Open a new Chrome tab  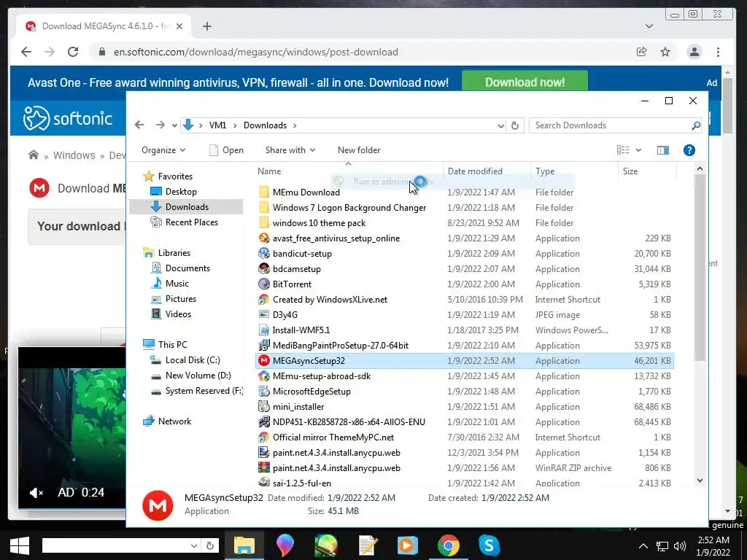pos(206,26)
